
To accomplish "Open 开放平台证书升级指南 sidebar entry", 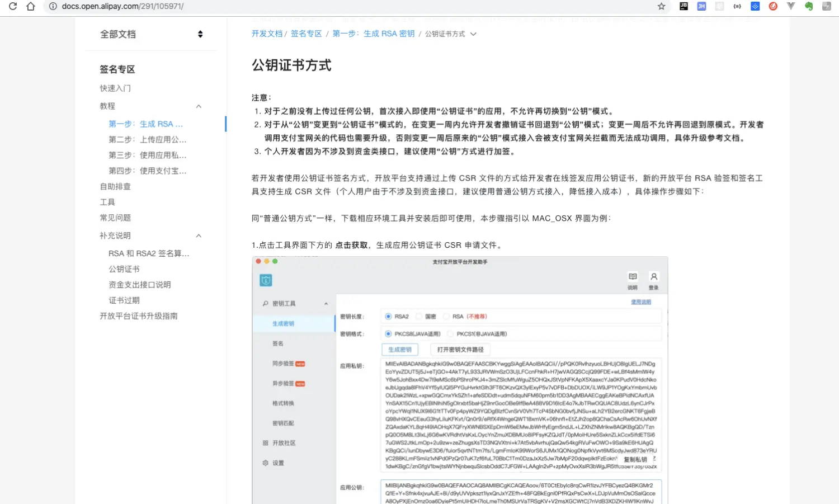I will (x=139, y=316).
